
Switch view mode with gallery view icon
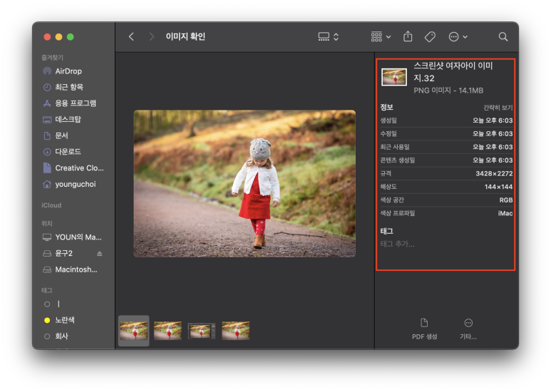click(324, 36)
